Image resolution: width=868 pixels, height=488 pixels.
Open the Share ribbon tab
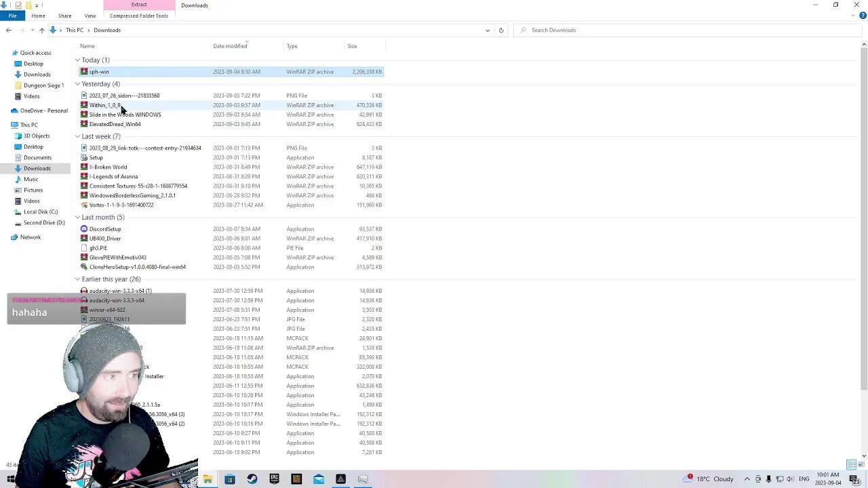click(64, 16)
